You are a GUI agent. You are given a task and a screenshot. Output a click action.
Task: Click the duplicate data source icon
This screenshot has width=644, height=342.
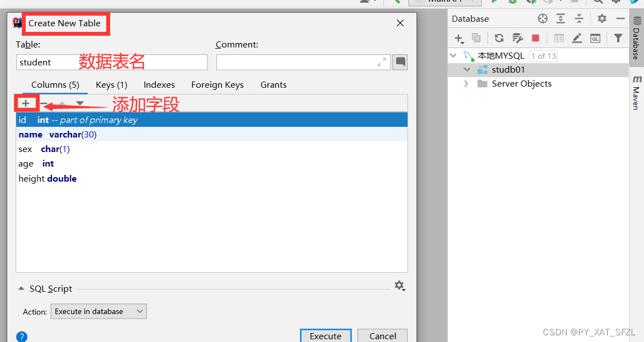476,38
